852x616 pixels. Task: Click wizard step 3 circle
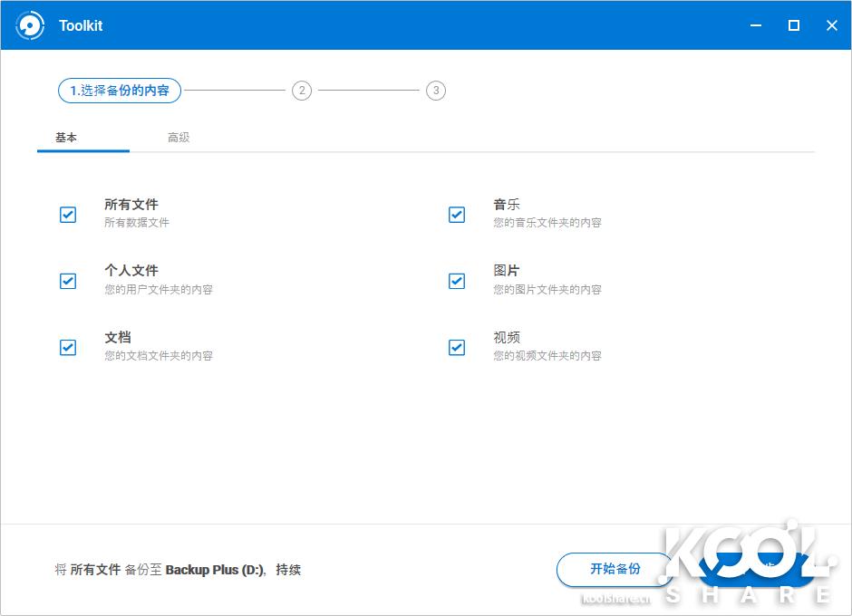(x=436, y=91)
